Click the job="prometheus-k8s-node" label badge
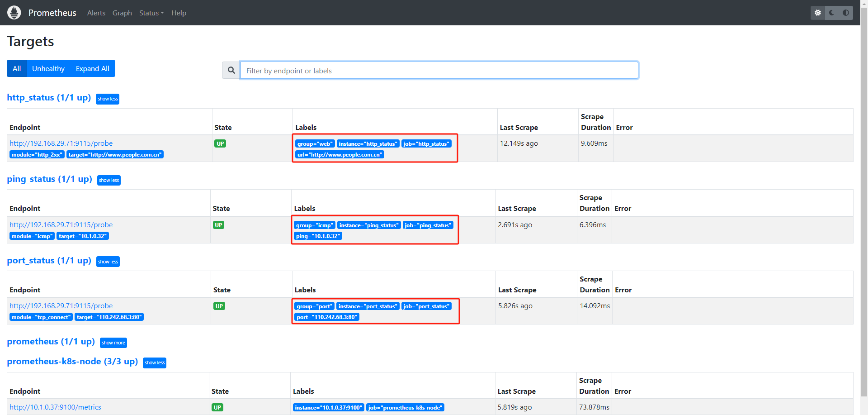868x415 pixels. pyautogui.click(x=405, y=408)
